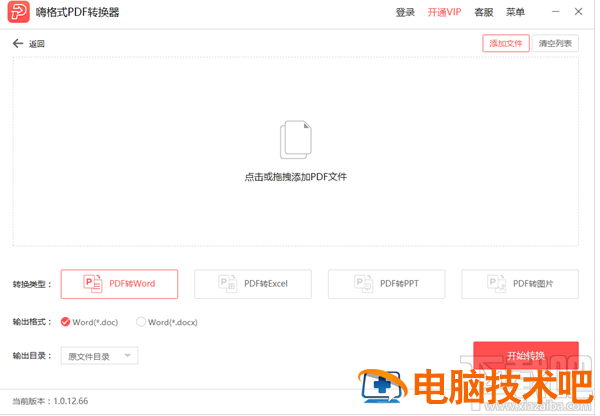600x416 pixels.
Task: Click the 嗨格式PDF转换器 title text
Action: tap(78, 12)
